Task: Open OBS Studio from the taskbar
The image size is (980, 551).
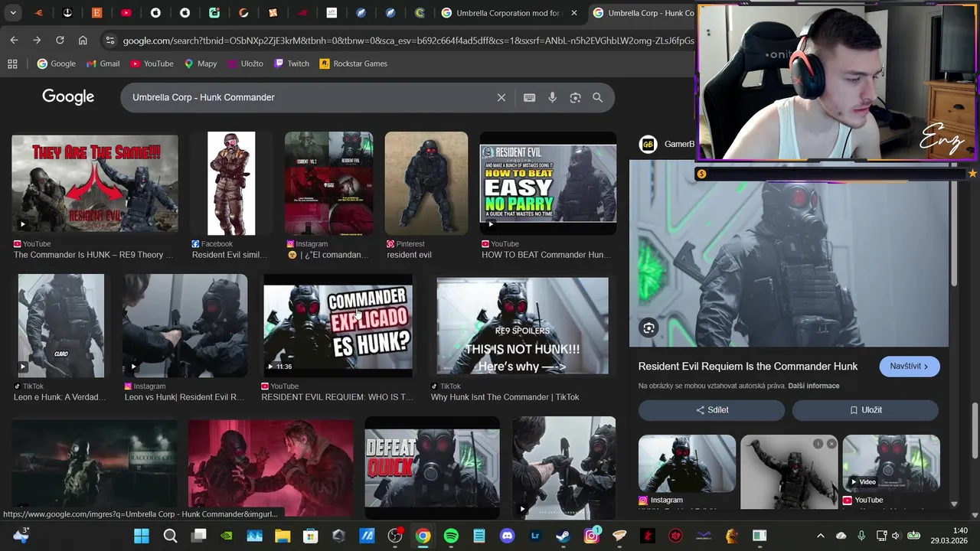Action: [x=395, y=536]
